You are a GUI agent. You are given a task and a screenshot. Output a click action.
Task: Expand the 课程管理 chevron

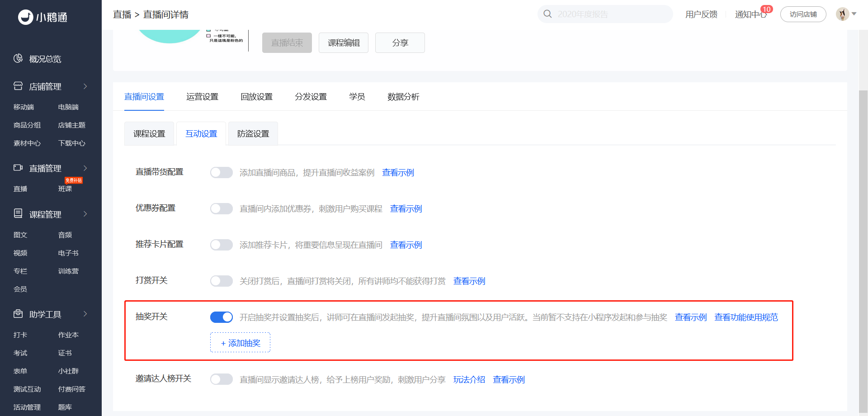(x=85, y=214)
